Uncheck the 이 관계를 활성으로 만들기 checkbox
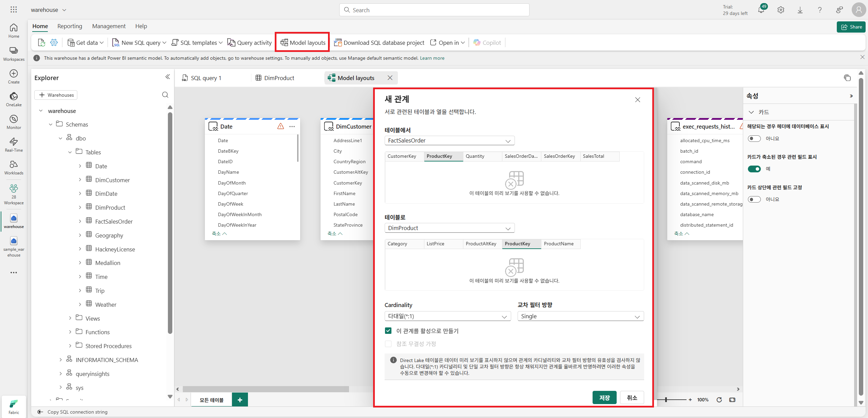Screen dimensions: 868x418 pyautogui.click(x=388, y=331)
